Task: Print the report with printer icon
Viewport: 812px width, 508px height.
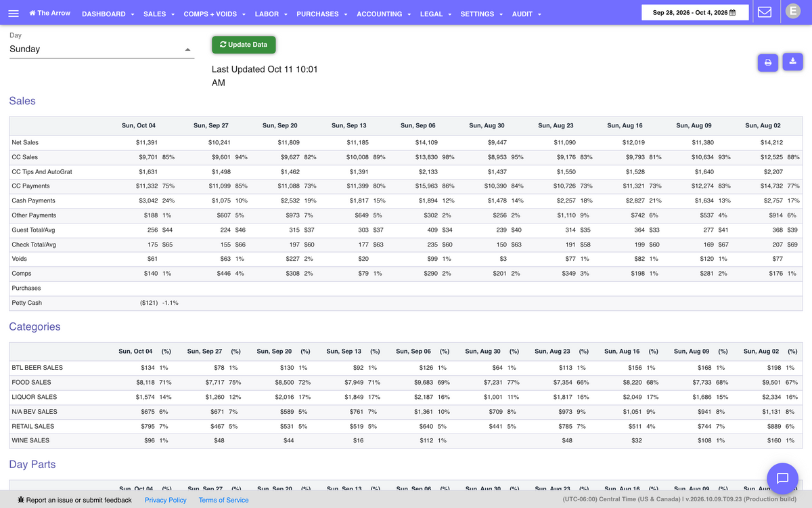Action: 768,62
